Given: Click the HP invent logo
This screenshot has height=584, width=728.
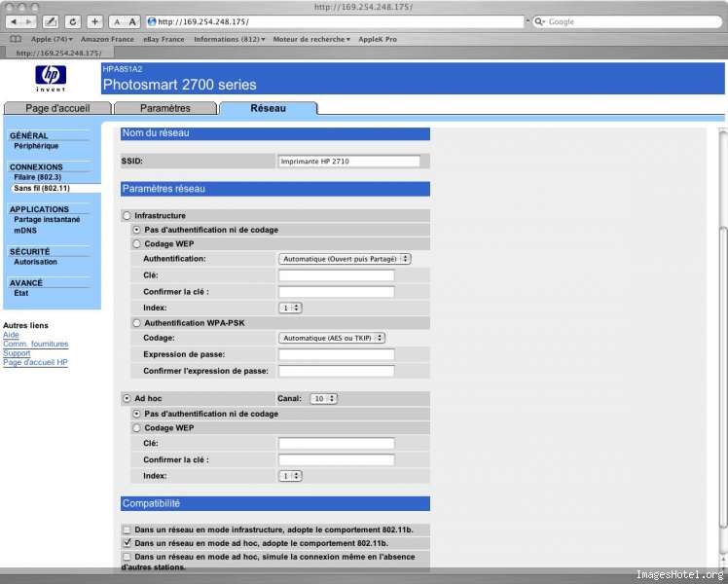Looking at the screenshot, I should coord(51,78).
